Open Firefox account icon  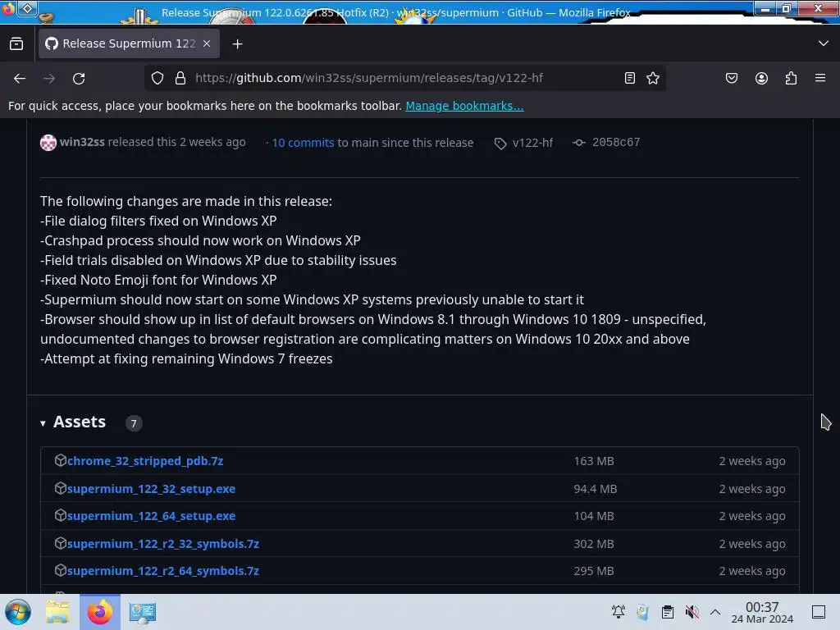[x=761, y=78]
